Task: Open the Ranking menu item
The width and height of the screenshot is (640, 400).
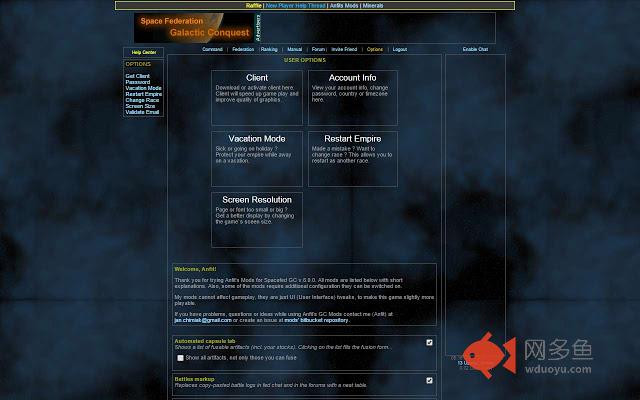Action: [x=269, y=49]
